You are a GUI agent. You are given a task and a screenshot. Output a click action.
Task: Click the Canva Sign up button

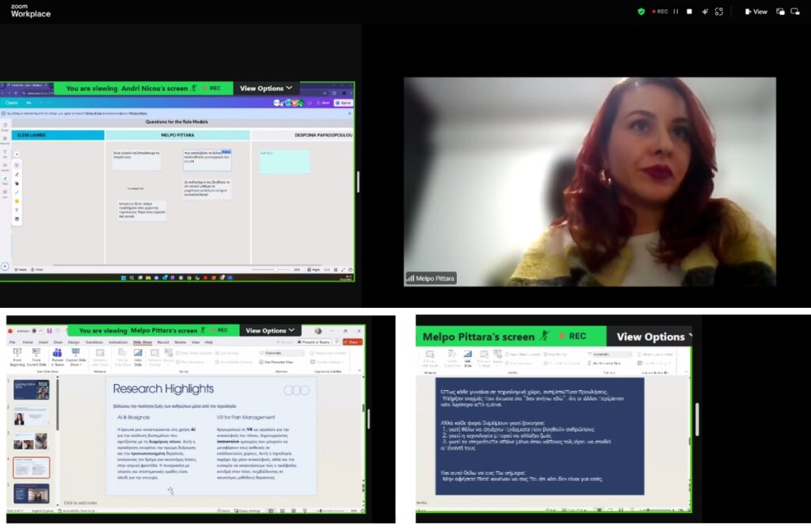click(343, 103)
